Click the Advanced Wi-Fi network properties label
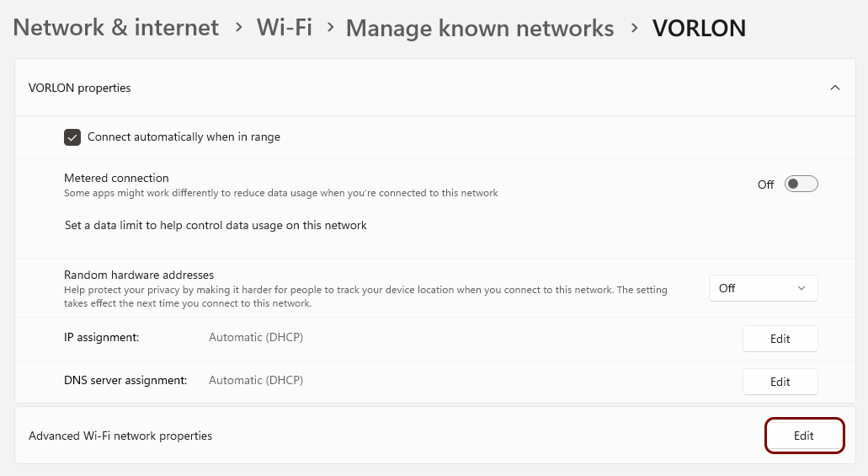Screen dimensions: 868x476 click(120, 436)
